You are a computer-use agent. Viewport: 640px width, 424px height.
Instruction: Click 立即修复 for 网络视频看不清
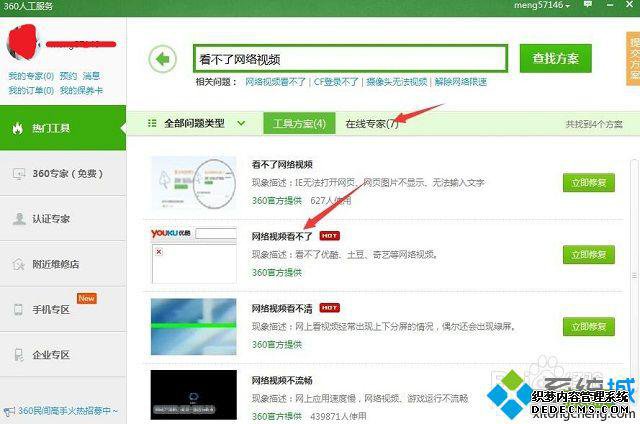pos(589,326)
